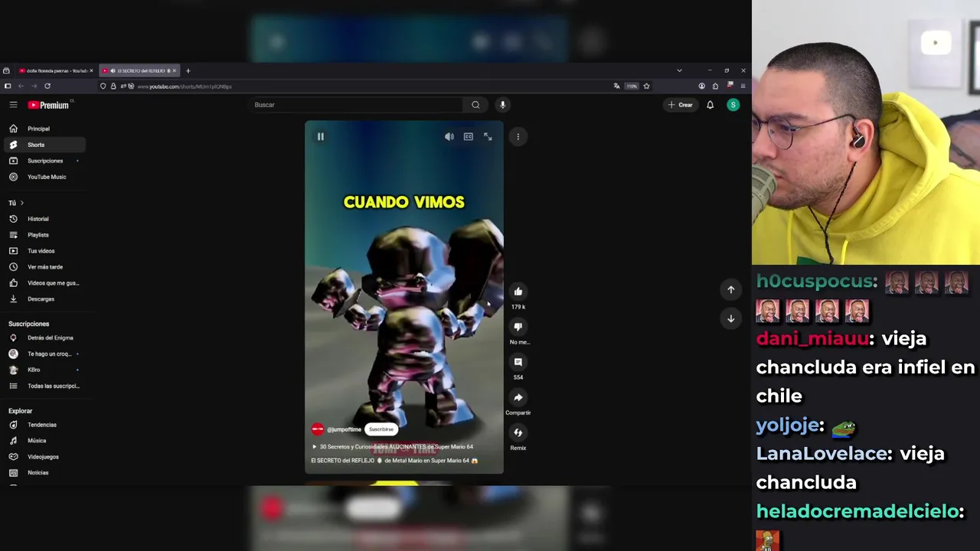Screen dimensions: 980x551
Task: Open site padlock information
Action: point(113,86)
